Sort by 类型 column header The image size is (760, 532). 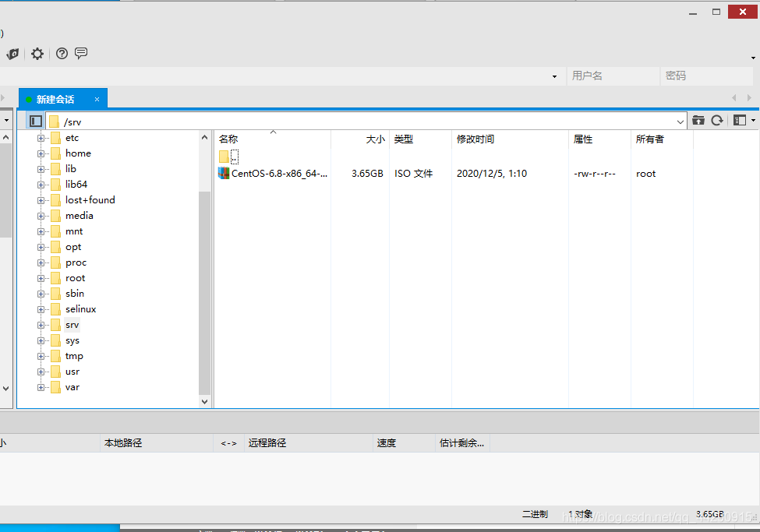pos(420,139)
